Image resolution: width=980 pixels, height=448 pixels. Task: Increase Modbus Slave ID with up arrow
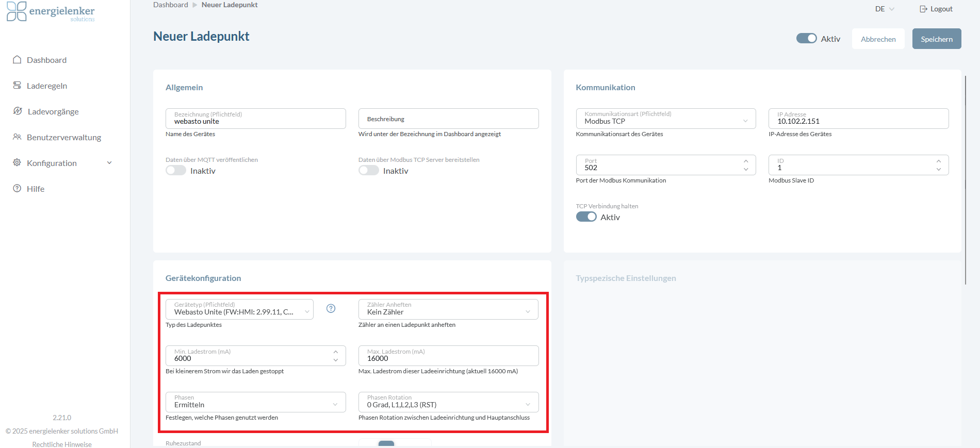(x=939, y=161)
